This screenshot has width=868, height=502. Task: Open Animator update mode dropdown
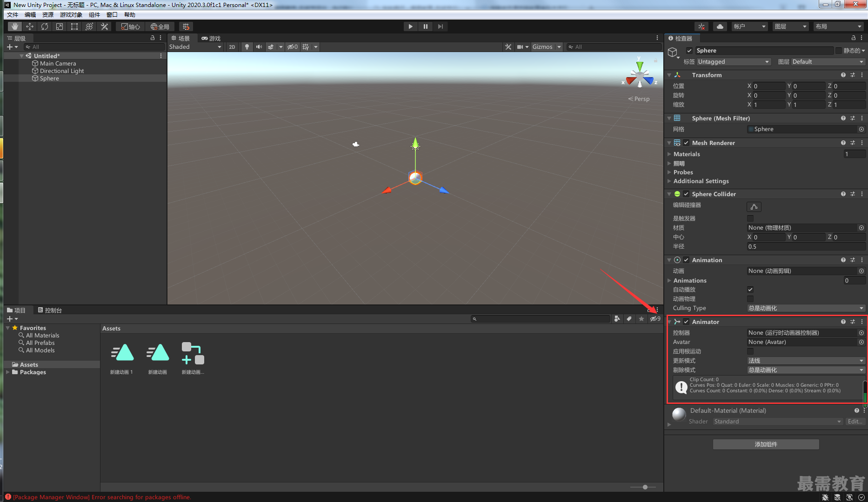coord(806,361)
